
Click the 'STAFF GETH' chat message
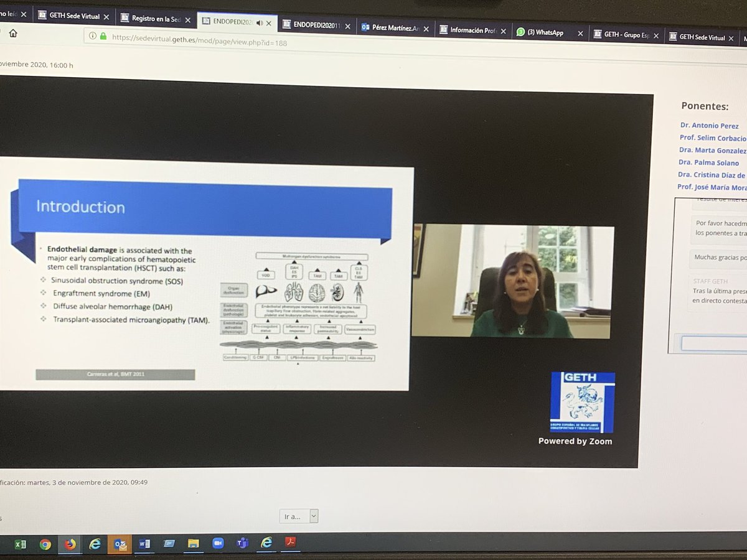pyautogui.click(x=719, y=291)
